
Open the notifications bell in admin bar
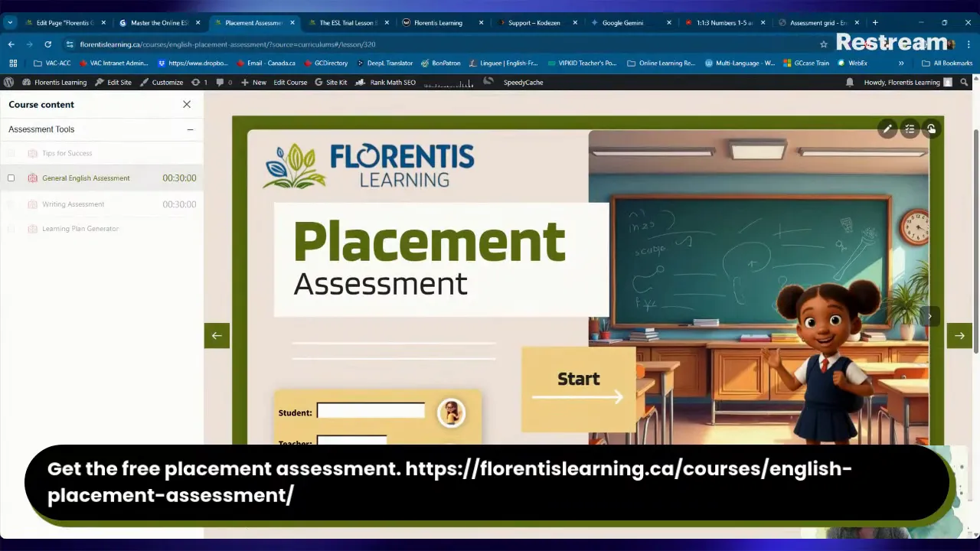click(850, 82)
